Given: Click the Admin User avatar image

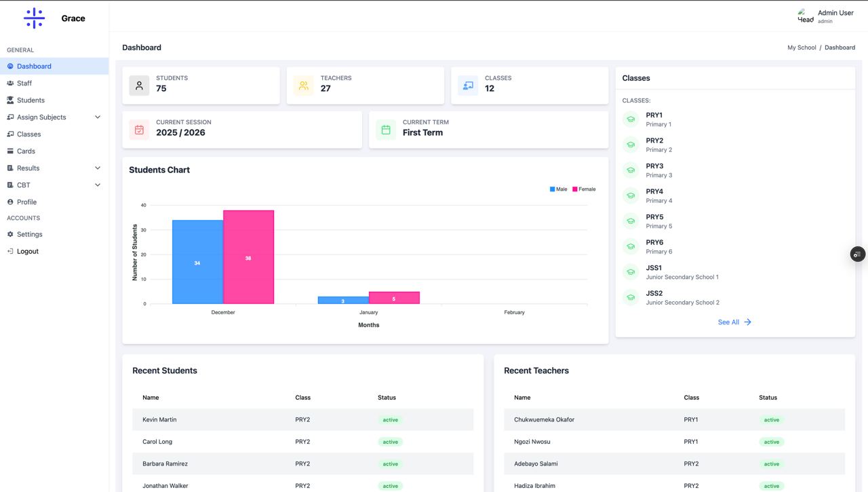Looking at the screenshot, I should [x=806, y=16].
